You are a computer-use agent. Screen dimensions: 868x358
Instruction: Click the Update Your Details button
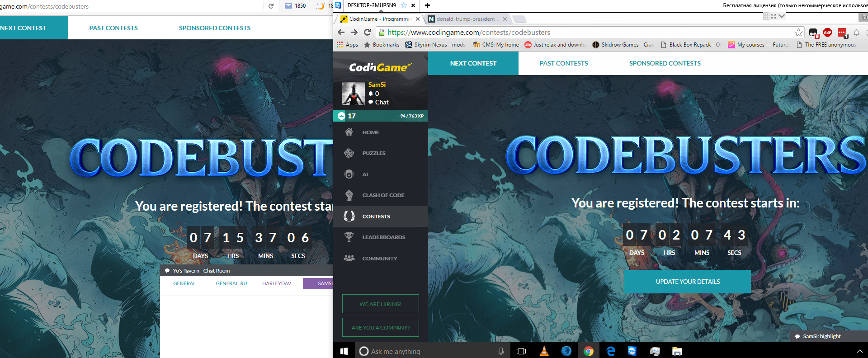[x=687, y=282]
